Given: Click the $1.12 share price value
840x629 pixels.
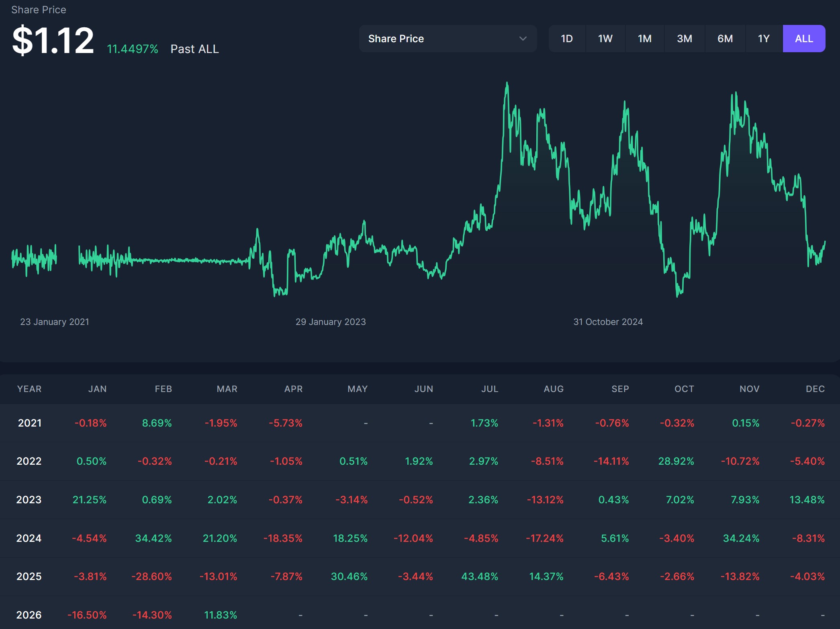Looking at the screenshot, I should [53, 40].
